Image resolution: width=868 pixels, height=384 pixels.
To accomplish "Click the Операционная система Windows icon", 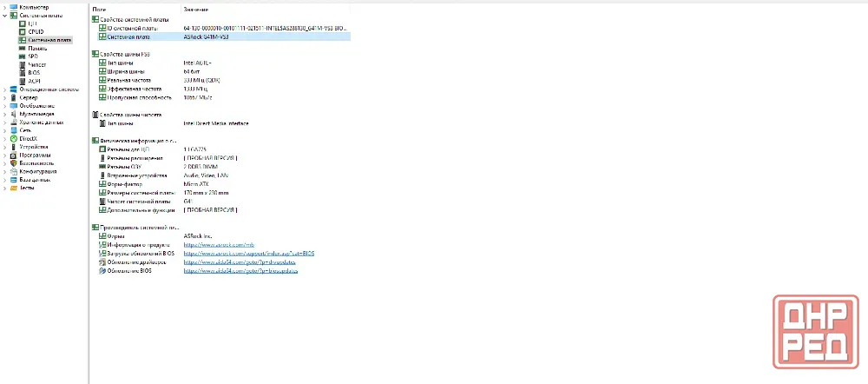I will (14, 89).
